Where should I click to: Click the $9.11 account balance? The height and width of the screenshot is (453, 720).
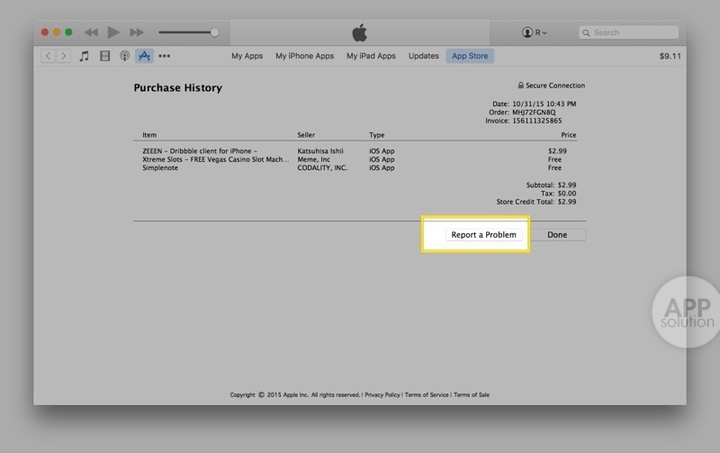point(670,56)
